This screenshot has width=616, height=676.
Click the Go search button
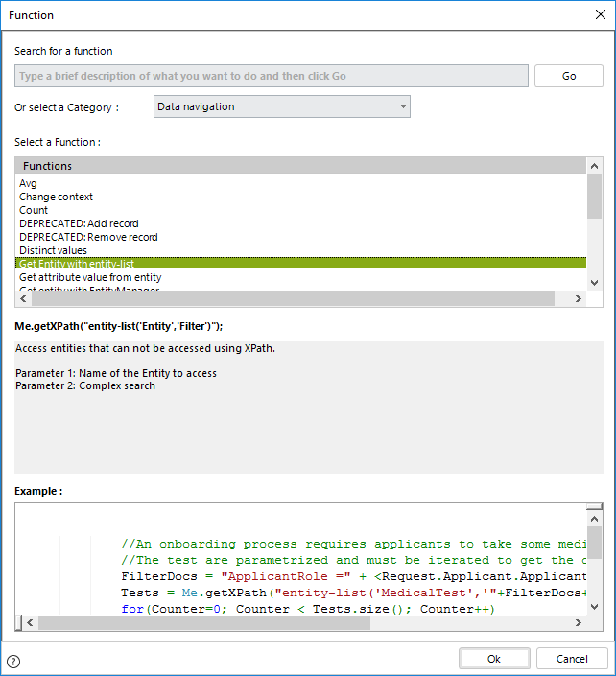click(x=569, y=76)
